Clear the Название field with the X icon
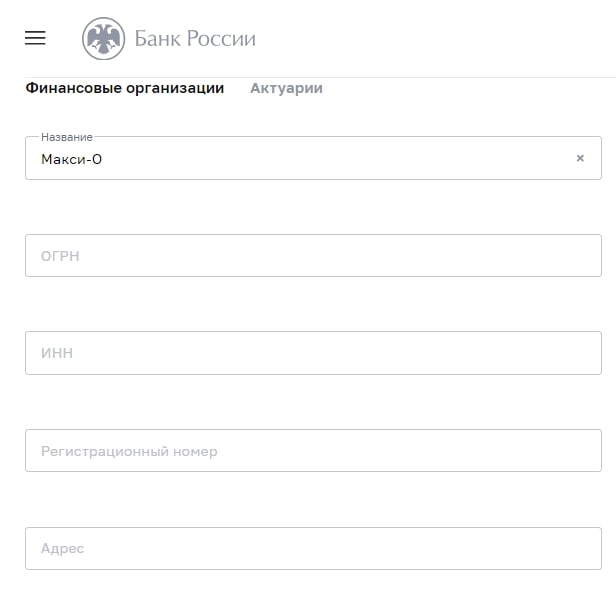This screenshot has width=616, height=595. (x=580, y=158)
